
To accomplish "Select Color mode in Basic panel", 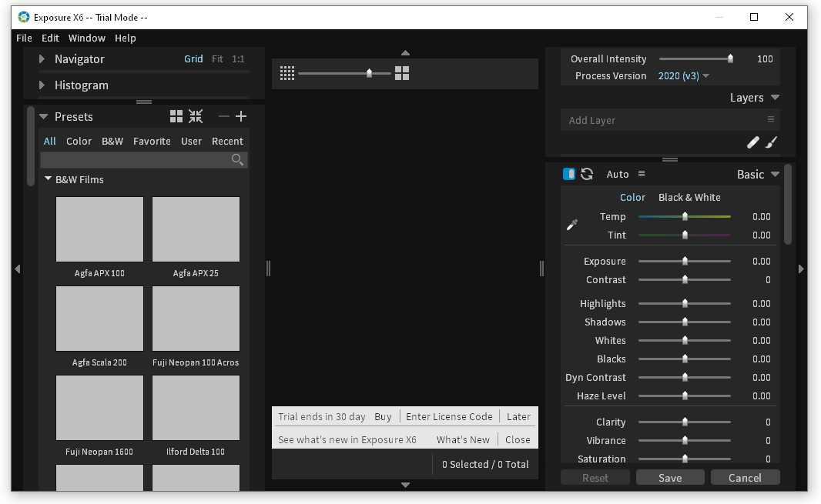I will pos(632,197).
